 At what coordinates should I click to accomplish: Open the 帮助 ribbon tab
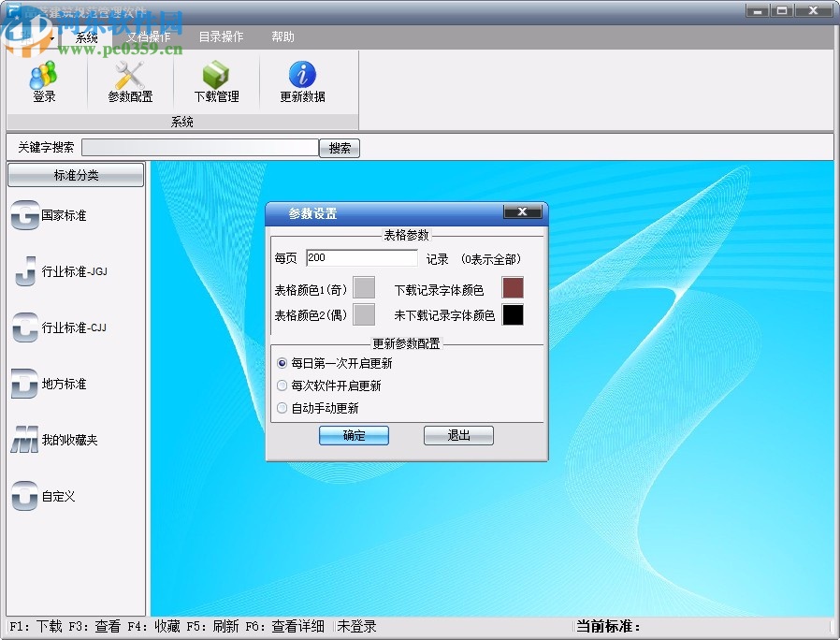click(x=282, y=37)
